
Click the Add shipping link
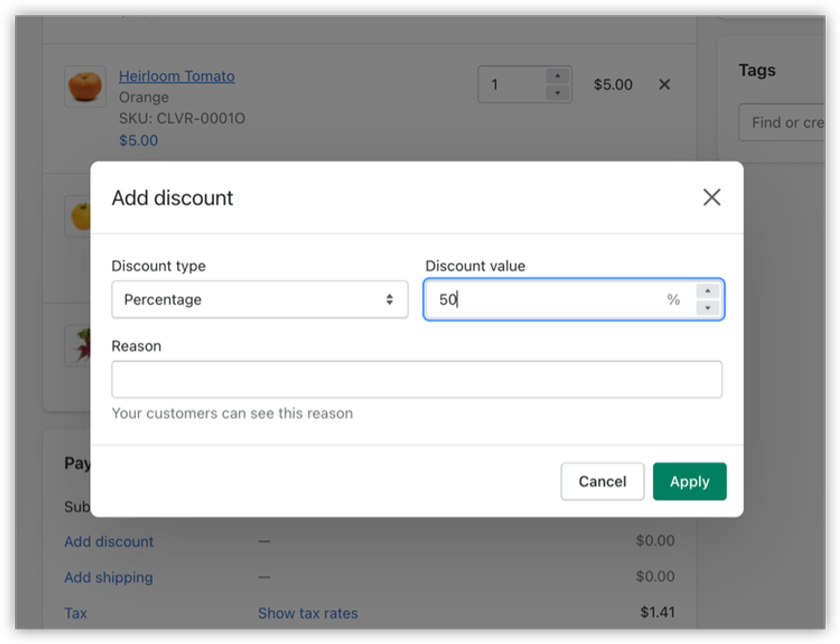pos(108,577)
